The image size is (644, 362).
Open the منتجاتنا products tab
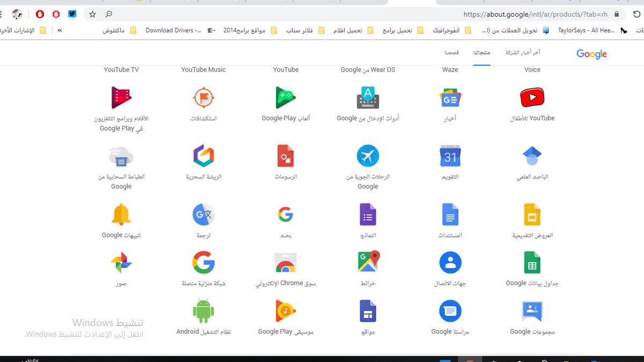tap(481, 53)
